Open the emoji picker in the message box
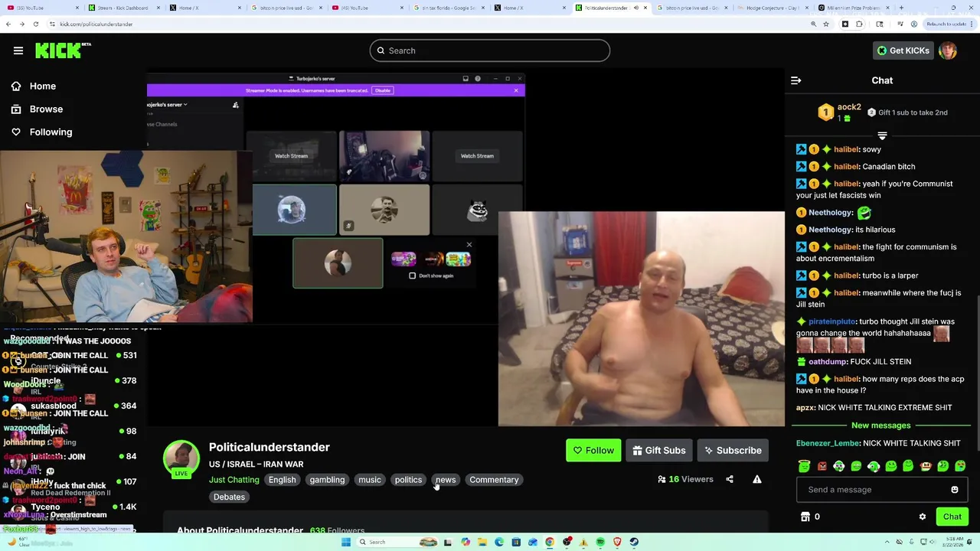The width and height of the screenshot is (980, 551). 955,490
